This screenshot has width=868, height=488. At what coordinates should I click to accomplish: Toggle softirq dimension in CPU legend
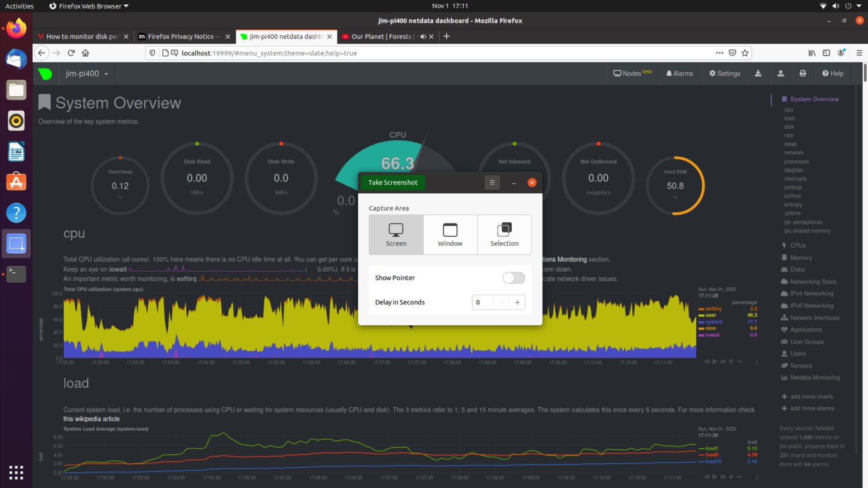point(713,308)
